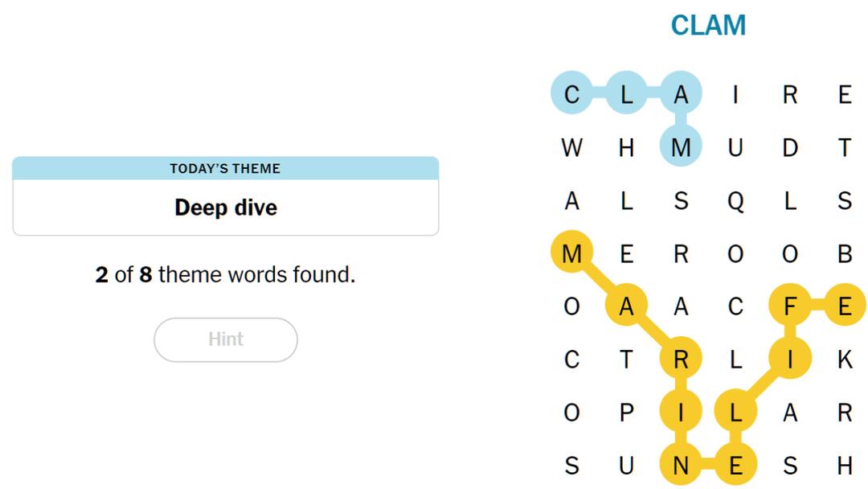Select the blue highlighted C tile
Viewport: 868px width, 489px height.
571,95
